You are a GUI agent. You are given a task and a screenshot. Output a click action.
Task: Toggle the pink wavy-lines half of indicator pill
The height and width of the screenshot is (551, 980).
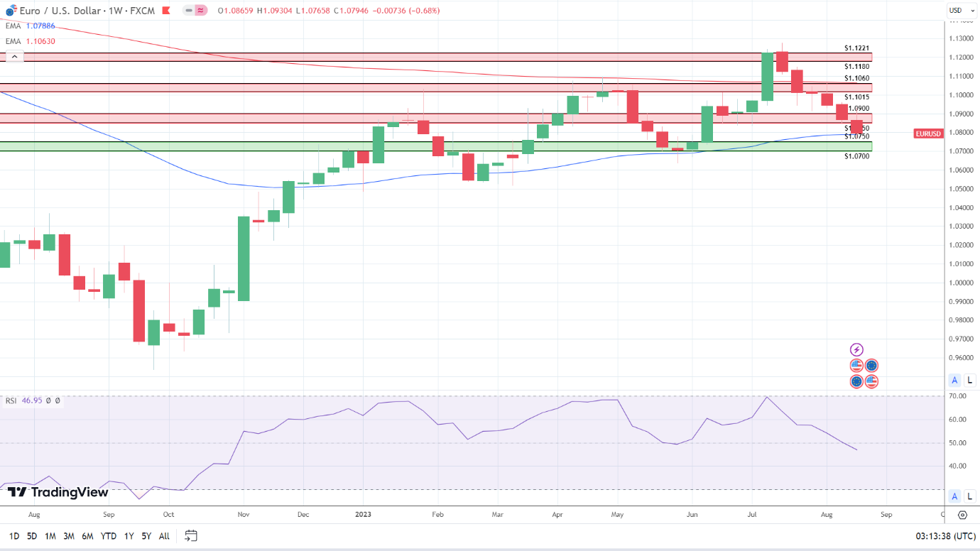(x=200, y=11)
